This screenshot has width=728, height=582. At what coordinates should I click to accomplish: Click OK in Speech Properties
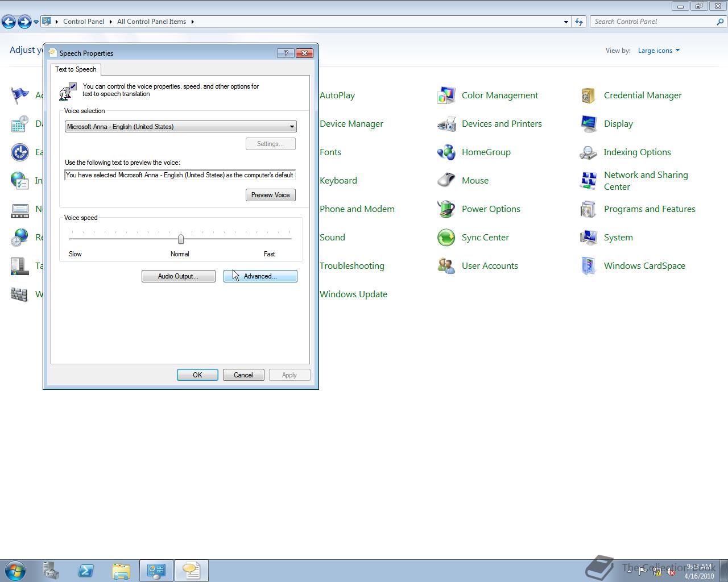197,375
